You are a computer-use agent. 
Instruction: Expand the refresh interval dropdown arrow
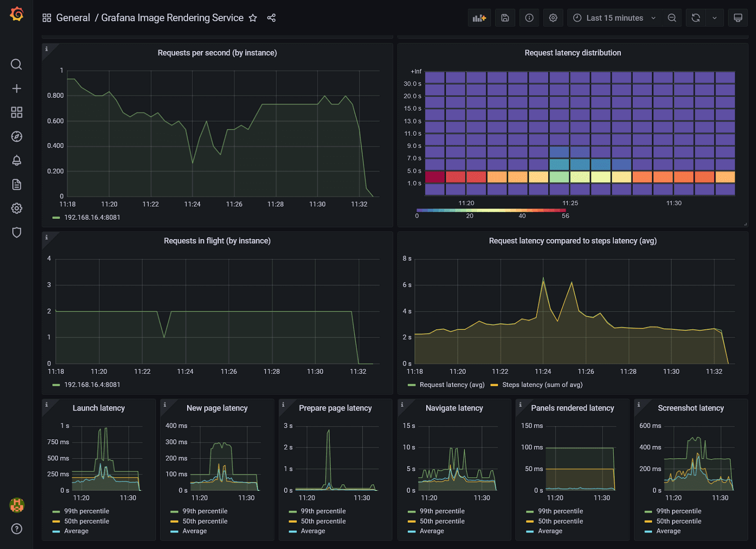(714, 18)
